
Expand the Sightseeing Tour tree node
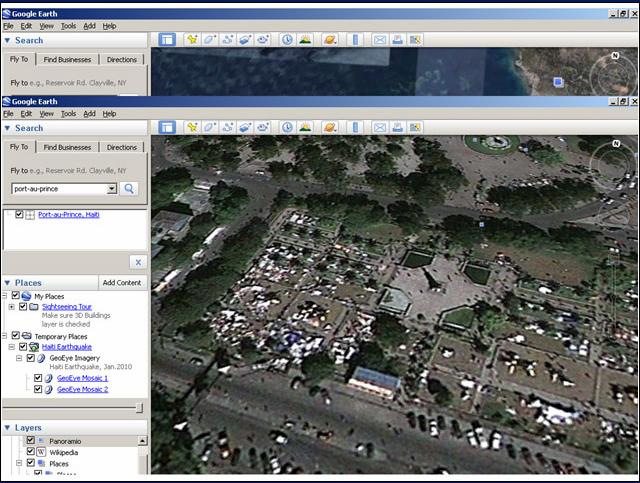10,306
